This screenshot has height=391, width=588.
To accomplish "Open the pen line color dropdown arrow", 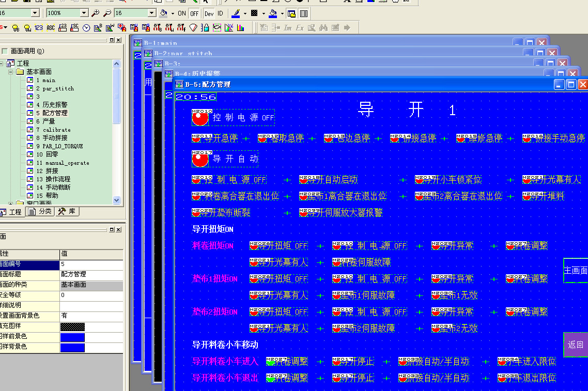I will 245,13.
